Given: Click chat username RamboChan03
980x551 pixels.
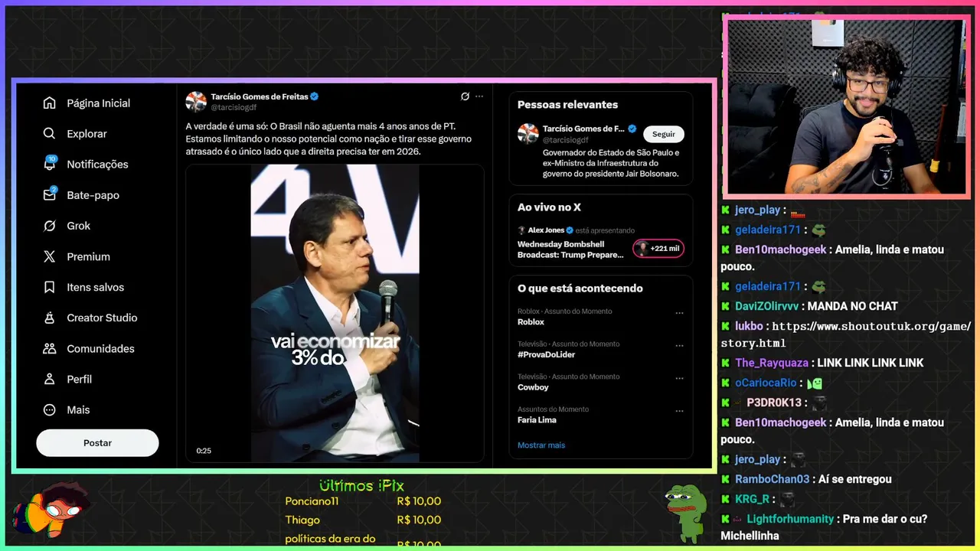Looking at the screenshot, I should pos(772,479).
